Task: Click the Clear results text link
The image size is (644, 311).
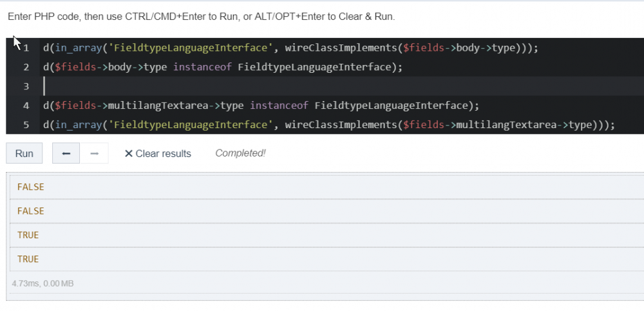Action: tap(163, 153)
